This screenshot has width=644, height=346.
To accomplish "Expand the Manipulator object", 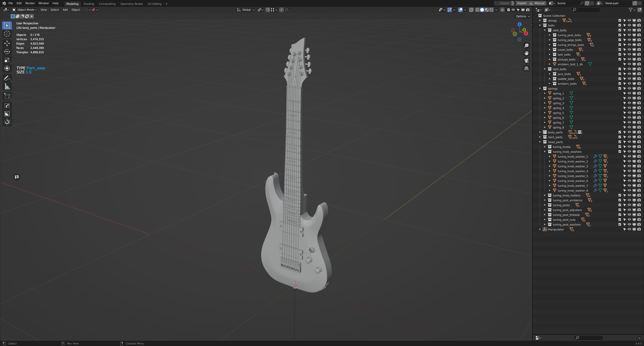I will pyautogui.click(x=540, y=229).
